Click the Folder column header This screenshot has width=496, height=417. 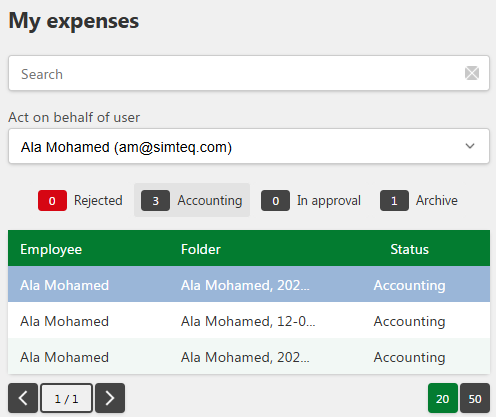pyautogui.click(x=201, y=249)
